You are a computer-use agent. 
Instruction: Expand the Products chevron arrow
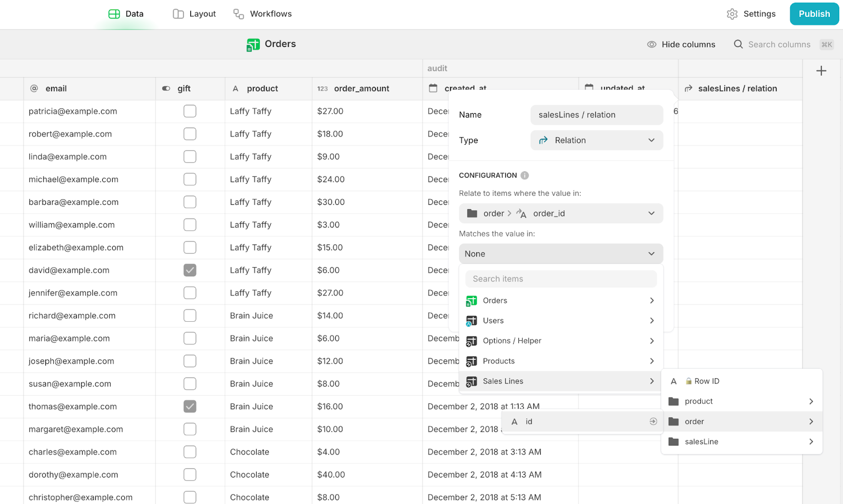pyautogui.click(x=652, y=361)
